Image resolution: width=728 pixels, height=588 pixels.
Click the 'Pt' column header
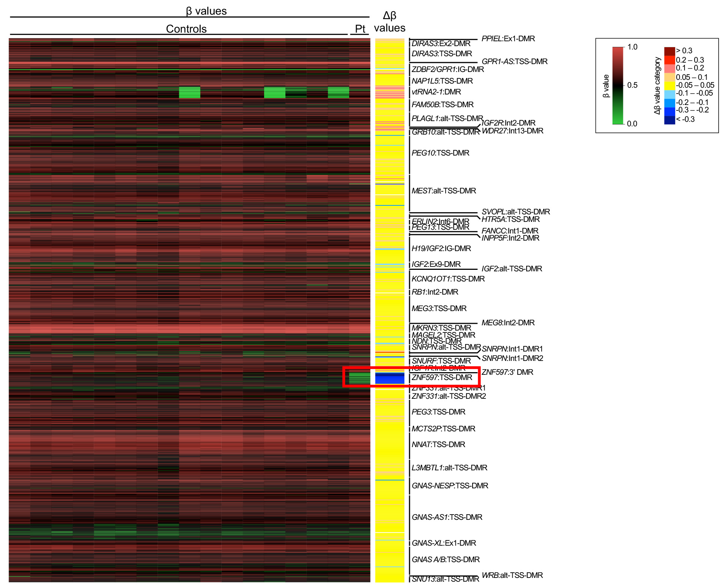(360, 29)
